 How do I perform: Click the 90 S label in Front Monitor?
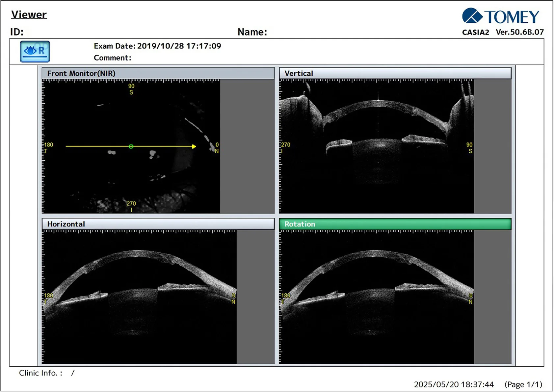[131, 89]
